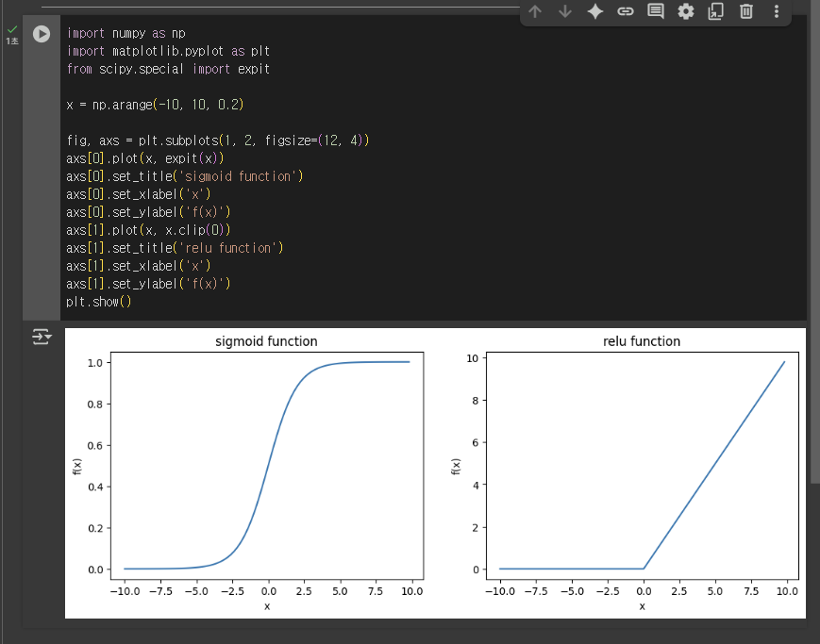The image size is (820, 644).
Task: Click the green execution checkmark status
Action: click(x=12, y=30)
